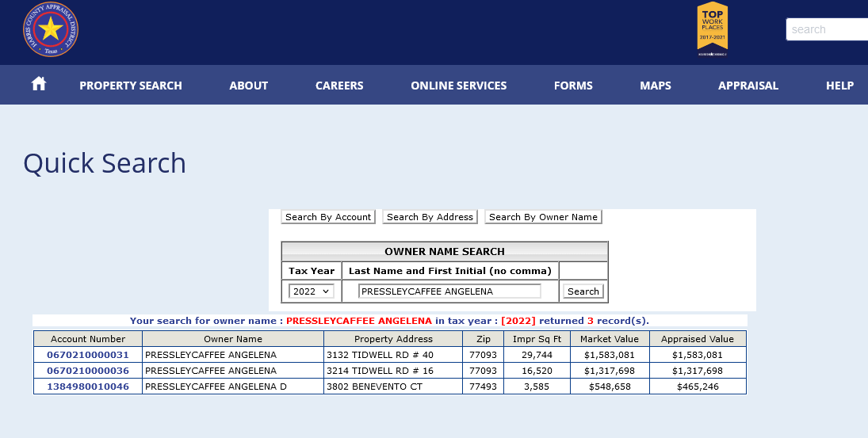The image size is (868, 438).
Task: Open account 0670210000036
Action: (88, 371)
